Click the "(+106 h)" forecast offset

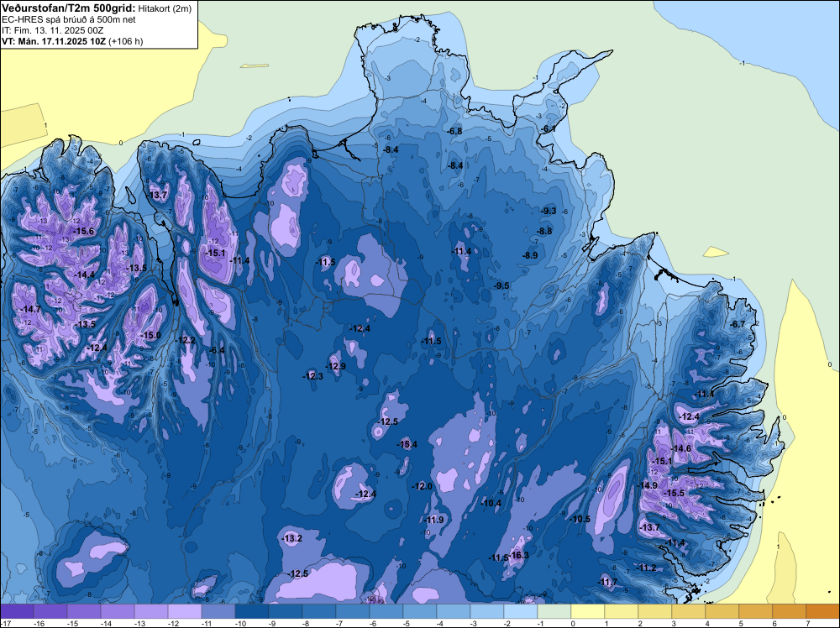click(126, 41)
